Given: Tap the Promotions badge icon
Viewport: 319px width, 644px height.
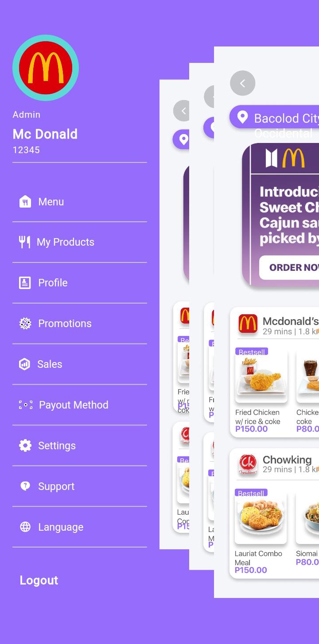Looking at the screenshot, I should (25, 324).
